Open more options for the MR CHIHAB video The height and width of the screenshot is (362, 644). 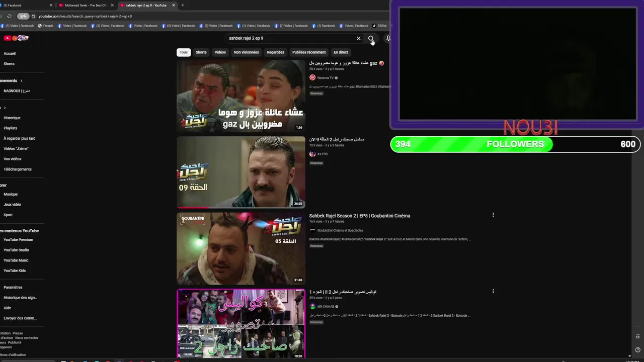pyautogui.click(x=493, y=291)
